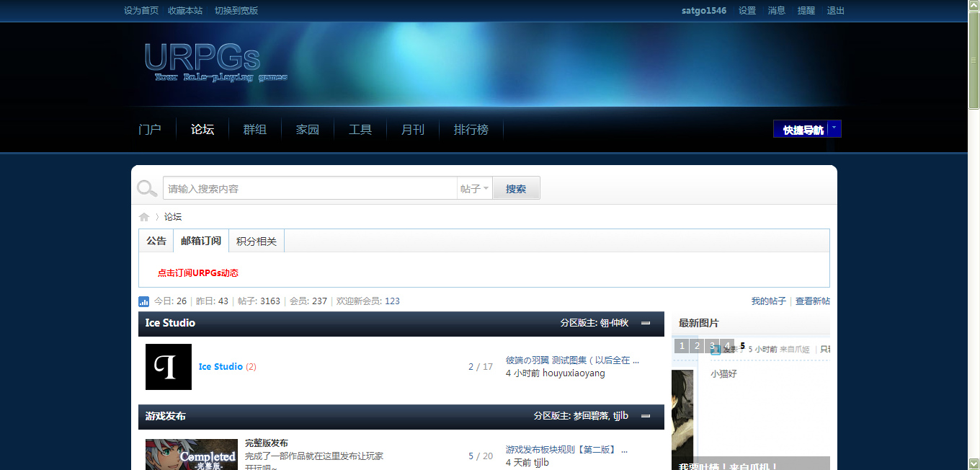Collapse the 游戏发布 section
This screenshot has height=470, width=980.
point(646,416)
